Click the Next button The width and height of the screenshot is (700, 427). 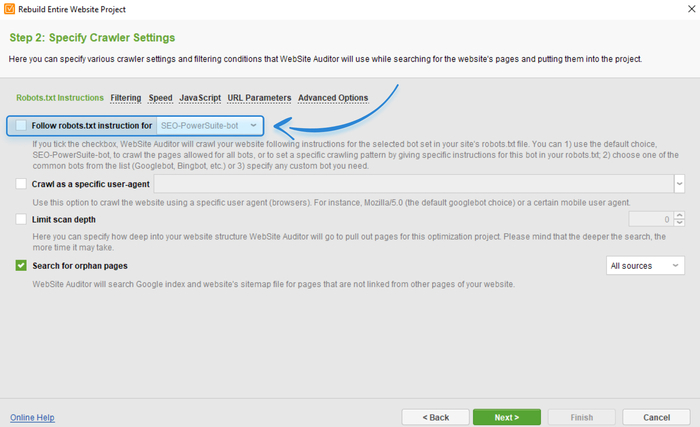(x=507, y=417)
